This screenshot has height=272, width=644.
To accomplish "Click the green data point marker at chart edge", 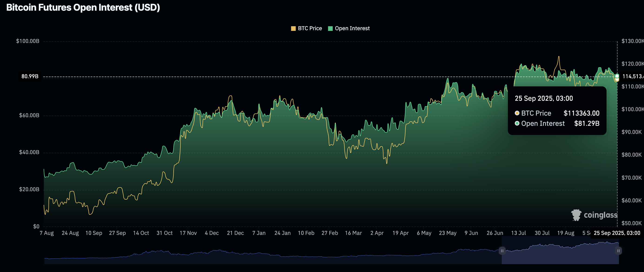I will click(617, 76).
